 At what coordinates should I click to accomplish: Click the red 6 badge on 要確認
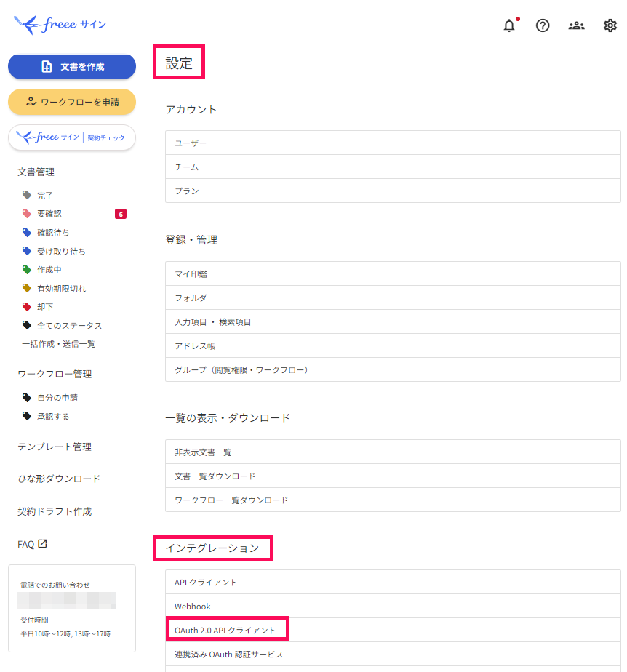coord(121,214)
